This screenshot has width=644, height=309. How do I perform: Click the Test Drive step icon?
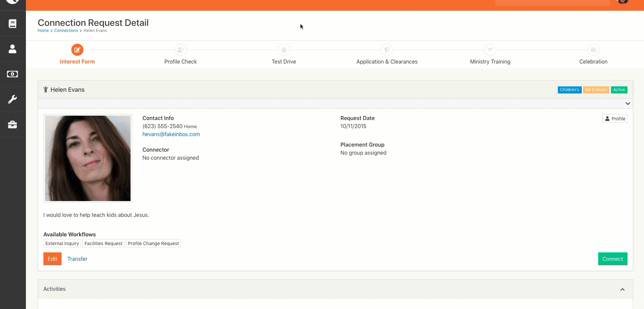point(284,50)
